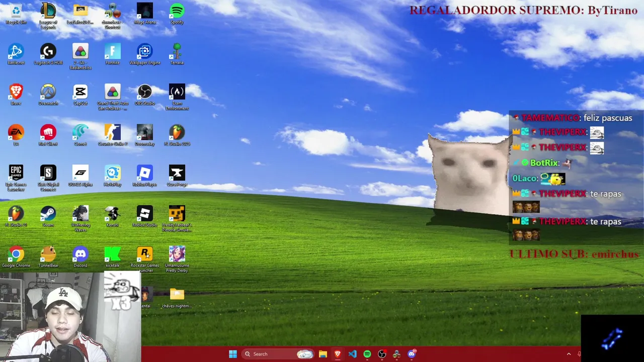
Task: Launch Freddy Fazbear's Pizzeria Simulator icon
Action: tap(177, 219)
